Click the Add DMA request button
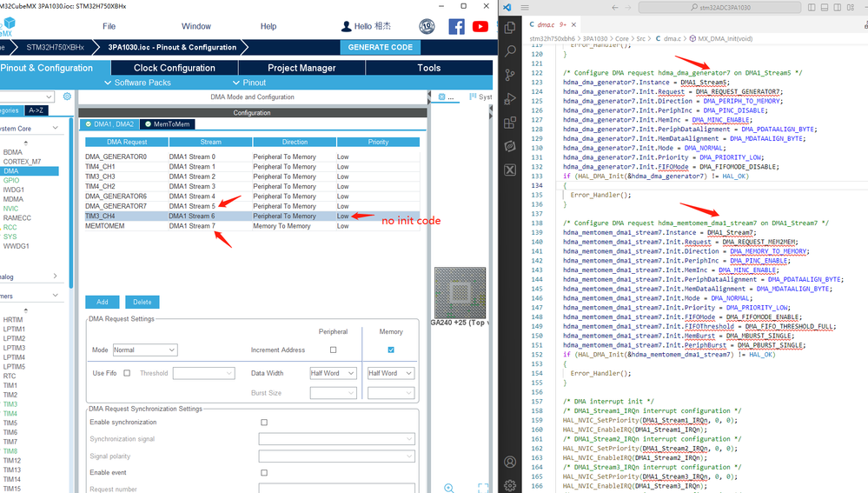The width and height of the screenshot is (868, 493). pyautogui.click(x=103, y=302)
